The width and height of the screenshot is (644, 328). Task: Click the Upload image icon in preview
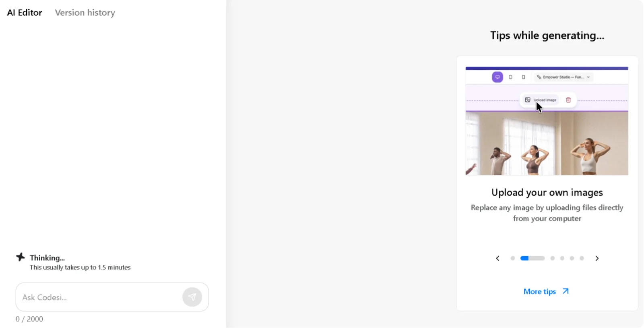tap(528, 100)
